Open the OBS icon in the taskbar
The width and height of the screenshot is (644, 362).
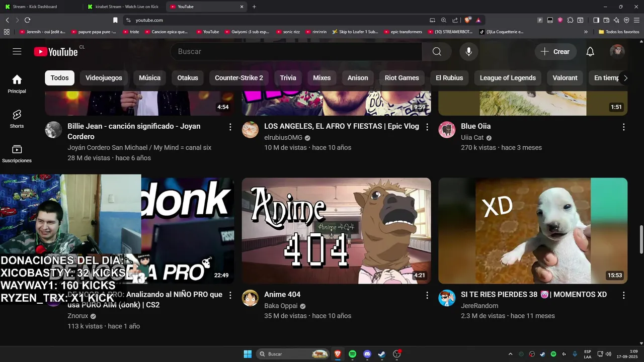pos(396,354)
